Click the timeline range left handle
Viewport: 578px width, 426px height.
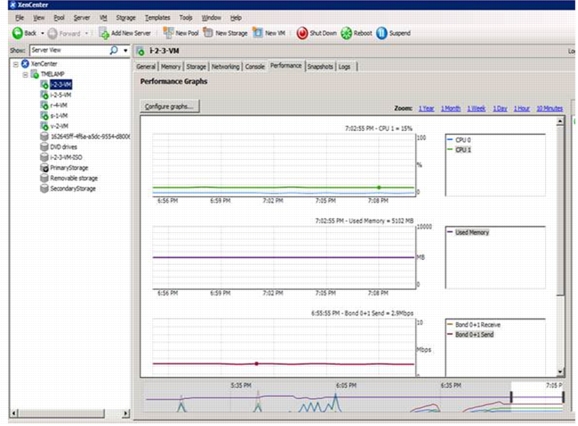511,397
